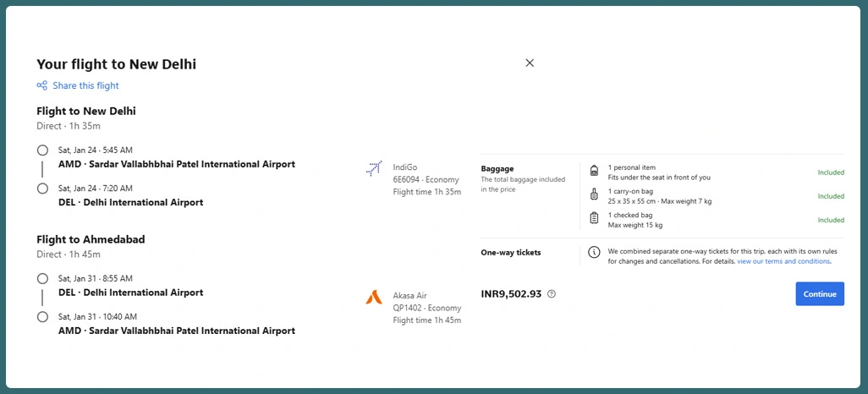Click the Included label for checked bag
This screenshot has width=868, height=394.
(x=830, y=220)
